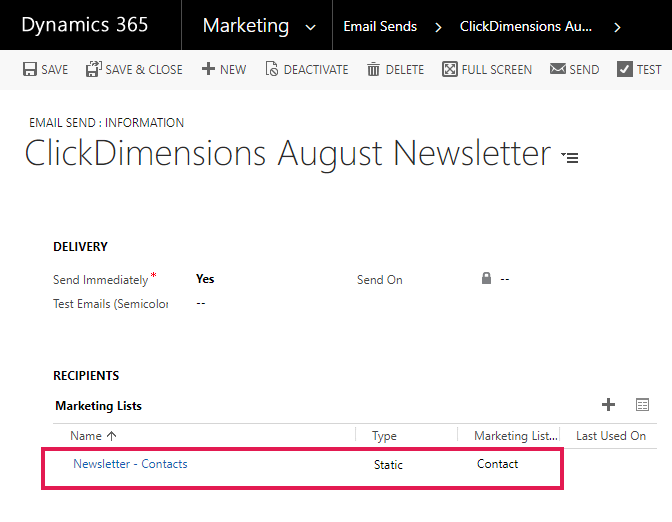
Task: Click the ClickDimensions August Newsletter title
Action: tap(288, 153)
